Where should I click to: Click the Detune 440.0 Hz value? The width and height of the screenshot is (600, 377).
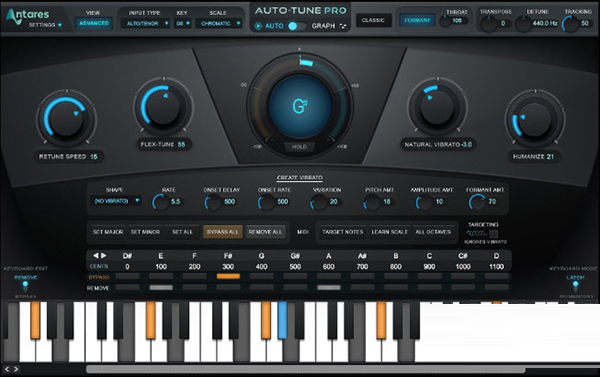(x=545, y=23)
